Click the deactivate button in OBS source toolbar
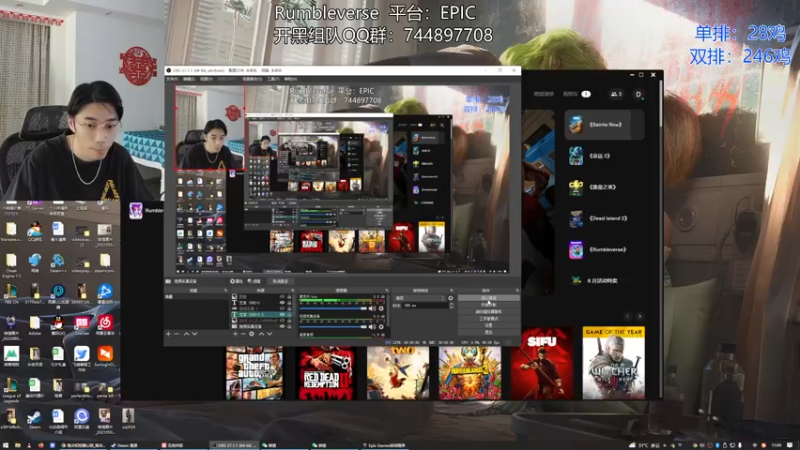The height and width of the screenshot is (450, 800). (x=280, y=281)
